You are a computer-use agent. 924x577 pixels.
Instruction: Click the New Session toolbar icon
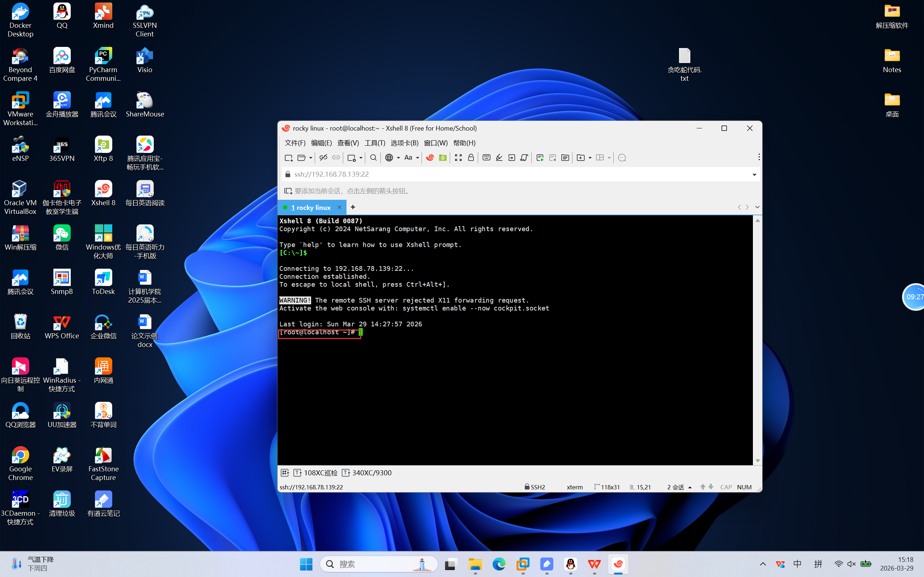[x=288, y=158]
